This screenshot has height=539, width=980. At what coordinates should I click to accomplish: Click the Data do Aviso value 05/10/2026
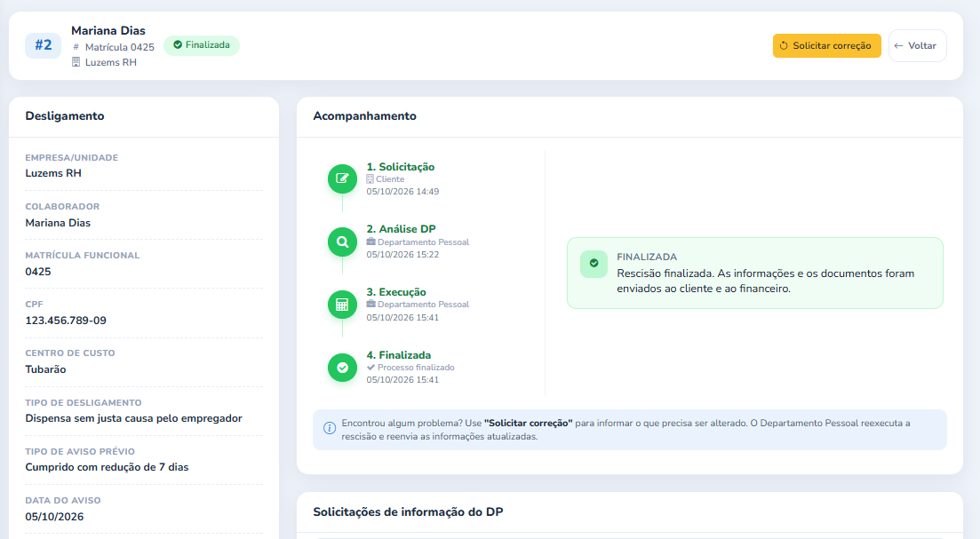(x=54, y=517)
